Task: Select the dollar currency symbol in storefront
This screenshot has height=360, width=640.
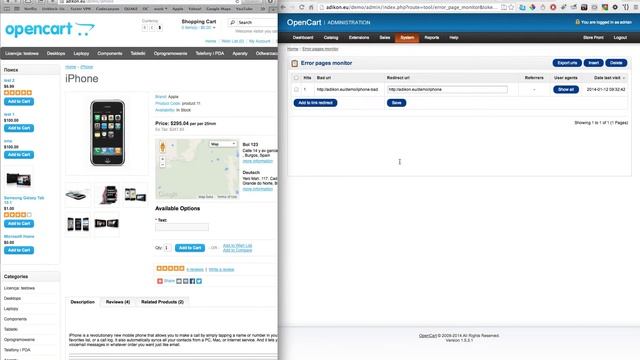Action: pyautogui.click(x=160, y=28)
